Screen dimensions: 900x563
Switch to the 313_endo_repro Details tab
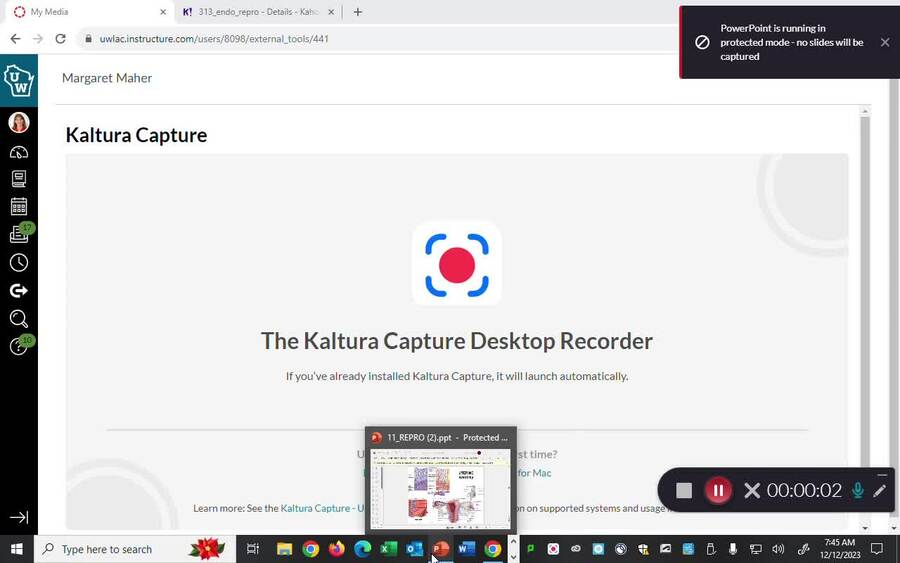point(258,12)
